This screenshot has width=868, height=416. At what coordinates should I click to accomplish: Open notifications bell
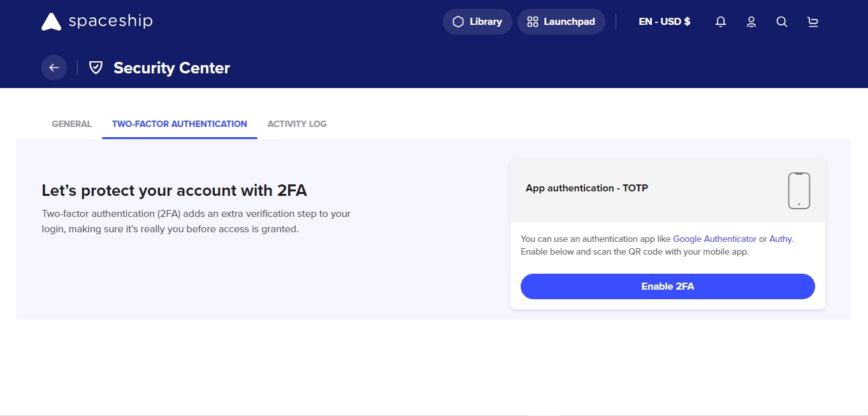coord(721,22)
